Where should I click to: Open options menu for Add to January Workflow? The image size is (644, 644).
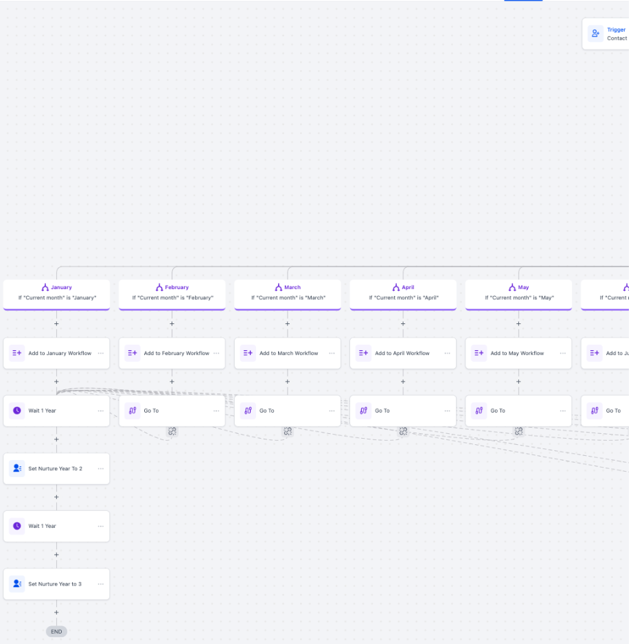[100, 353]
